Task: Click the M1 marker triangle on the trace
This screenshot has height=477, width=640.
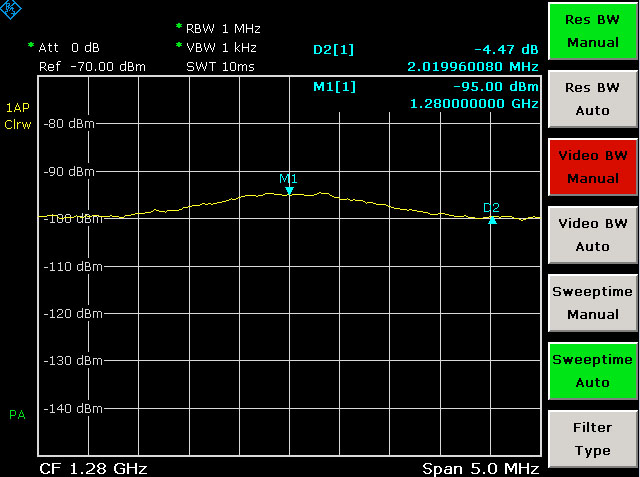Action: [x=289, y=189]
